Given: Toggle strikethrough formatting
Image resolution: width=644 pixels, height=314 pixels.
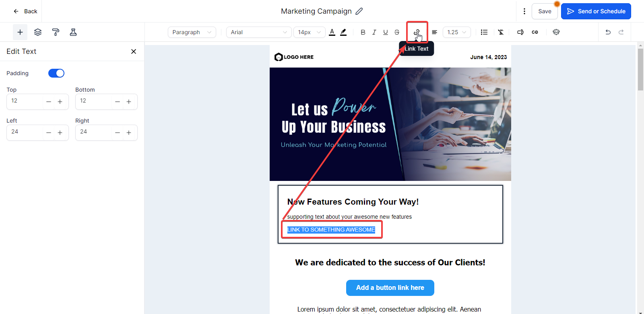Looking at the screenshot, I should pyautogui.click(x=397, y=32).
